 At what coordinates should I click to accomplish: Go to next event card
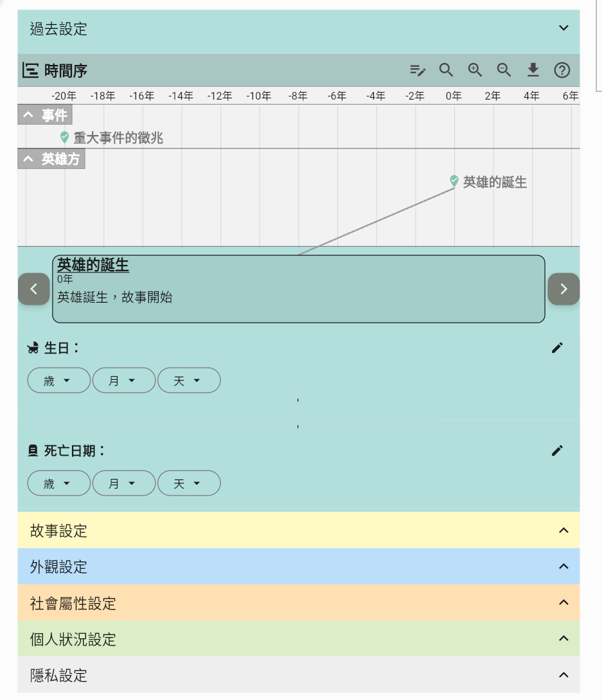click(x=563, y=289)
